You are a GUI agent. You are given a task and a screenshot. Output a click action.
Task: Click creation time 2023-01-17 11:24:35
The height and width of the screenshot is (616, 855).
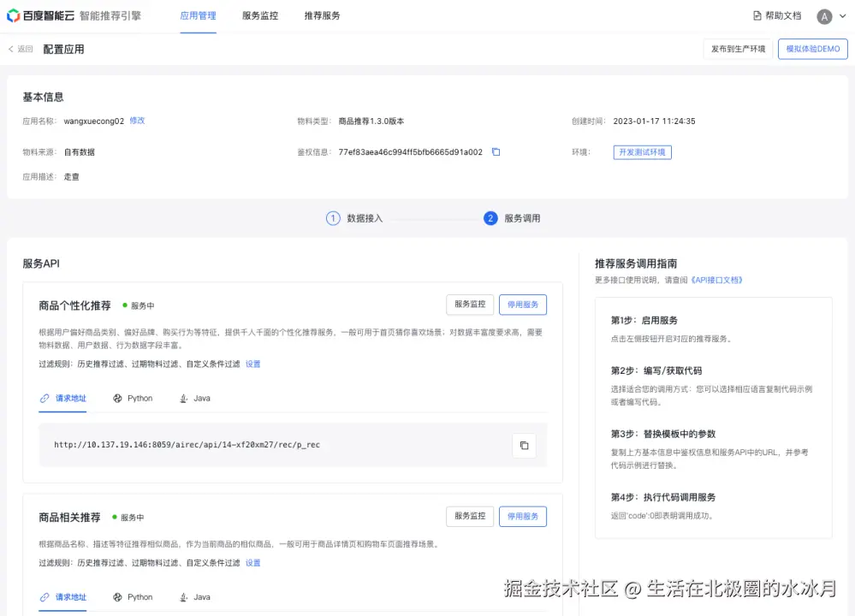(654, 121)
